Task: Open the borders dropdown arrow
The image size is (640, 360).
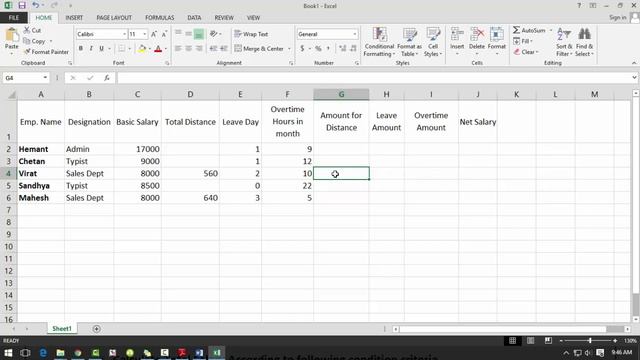Action: click(x=129, y=49)
